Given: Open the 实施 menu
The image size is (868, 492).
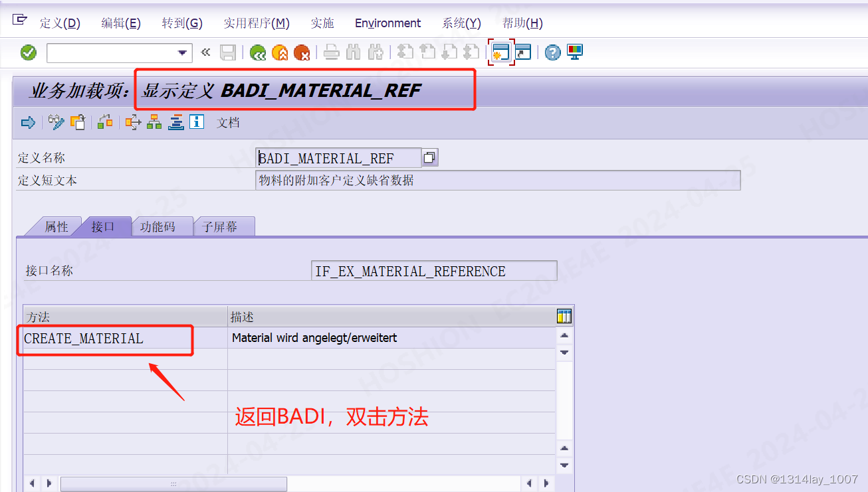Looking at the screenshot, I should click(322, 23).
